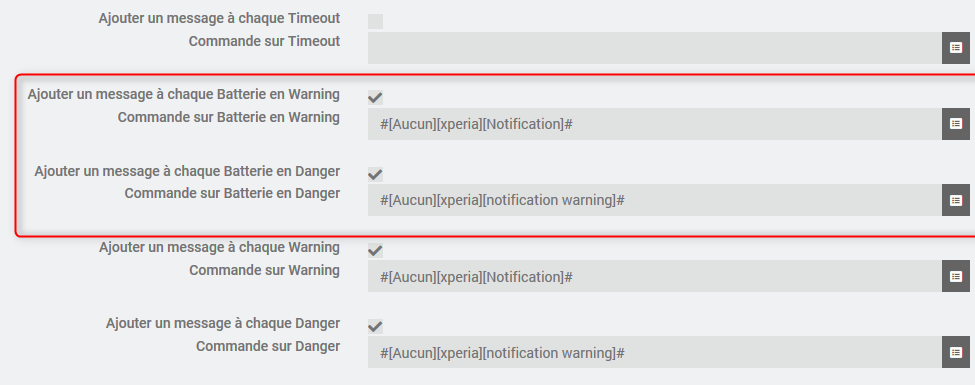Screen dimensions: 975x385
Task: Click the Commande sur Batterie en Danger label
Action: 232,193
